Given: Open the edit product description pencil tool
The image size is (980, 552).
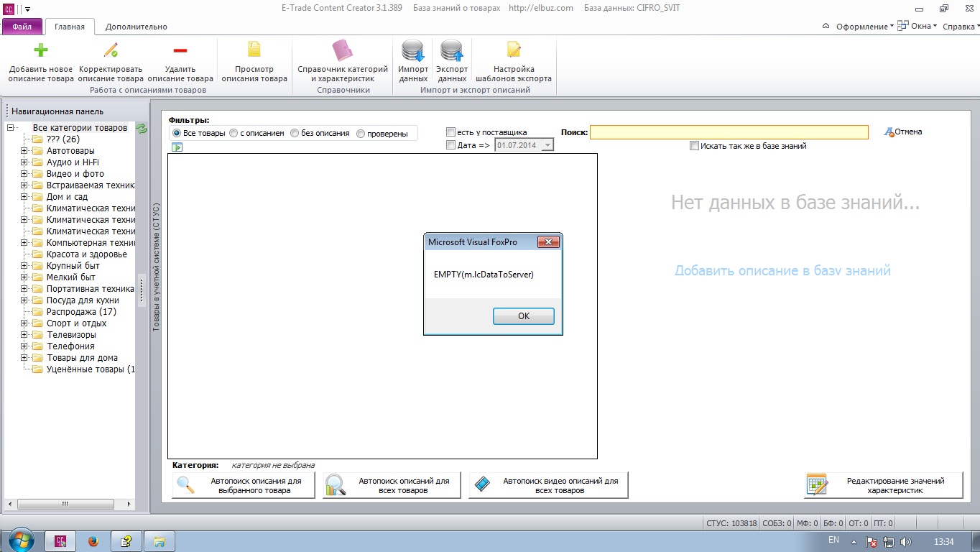Looking at the screenshot, I should tap(111, 50).
